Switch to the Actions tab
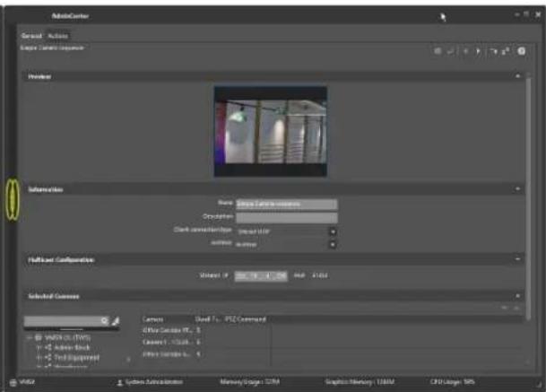This screenshot has width=546, height=392. (x=57, y=36)
